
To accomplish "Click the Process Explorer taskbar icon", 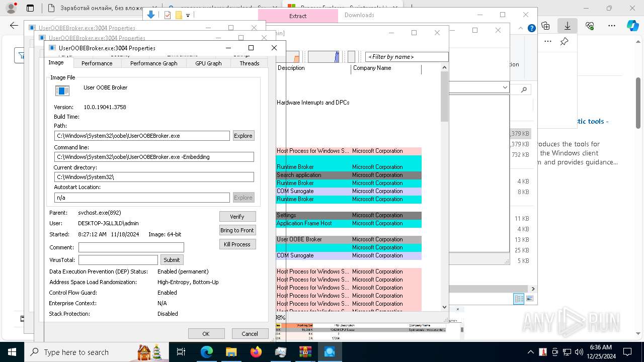I will pyautogui.click(x=330, y=352).
